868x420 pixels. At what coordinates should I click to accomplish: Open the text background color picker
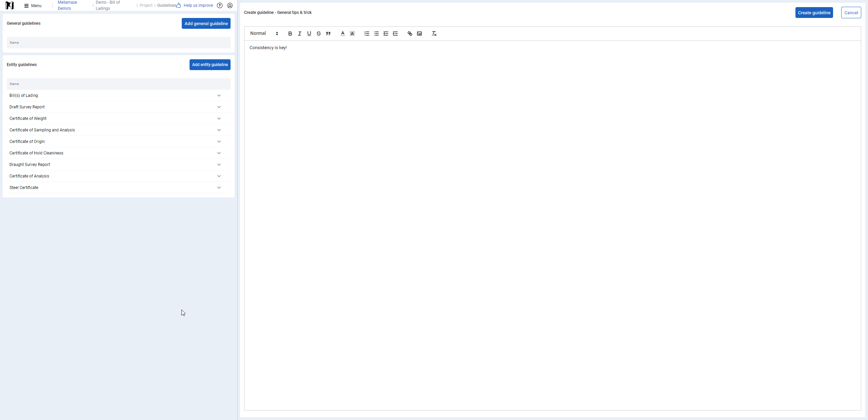click(x=352, y=34)
